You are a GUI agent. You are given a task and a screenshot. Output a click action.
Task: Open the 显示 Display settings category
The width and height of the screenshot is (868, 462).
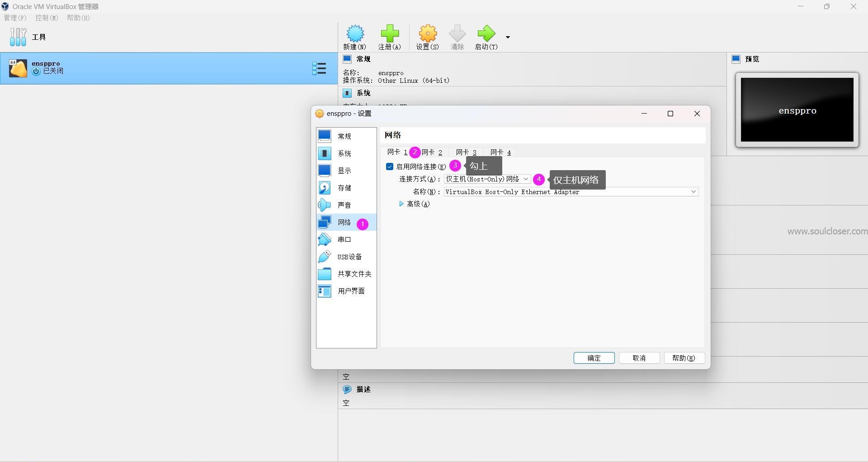[346, 171]
